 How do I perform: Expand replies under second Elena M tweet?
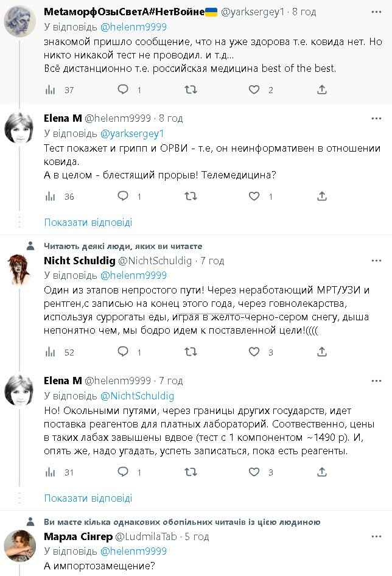click(88, 498)
